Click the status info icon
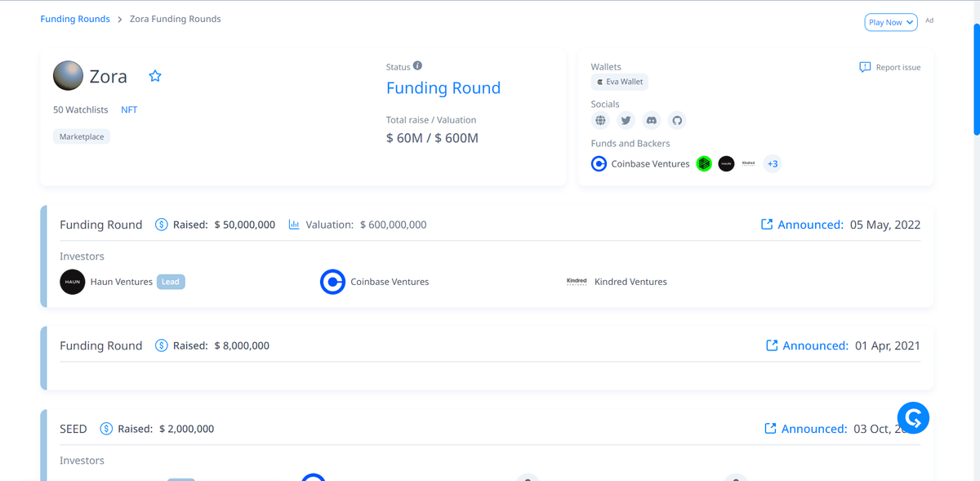This screenshot has width=980, height=481. pyautogui.click(x=417, y=65)
